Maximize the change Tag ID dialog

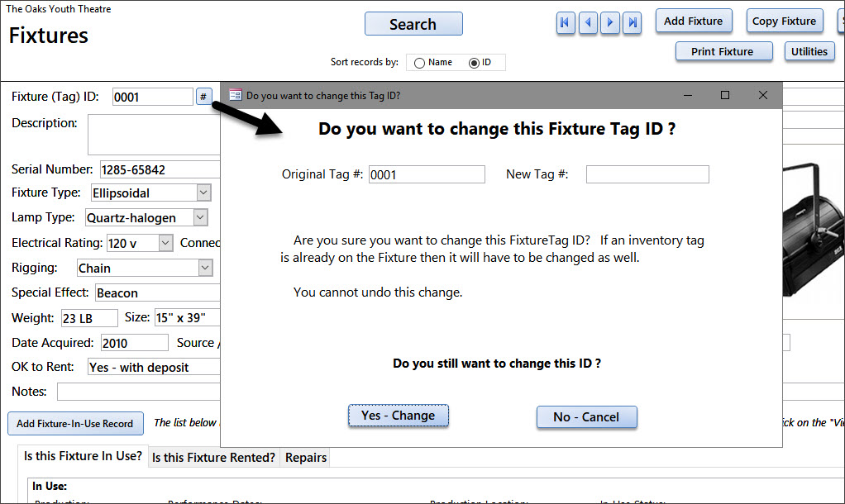tap(725, 95)
